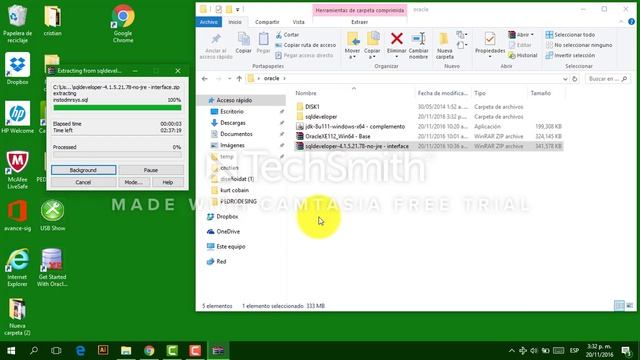The image size is (640, 360).
Task: Open Get Started With Oracle shortcut
Action: [x=52, y=268]
